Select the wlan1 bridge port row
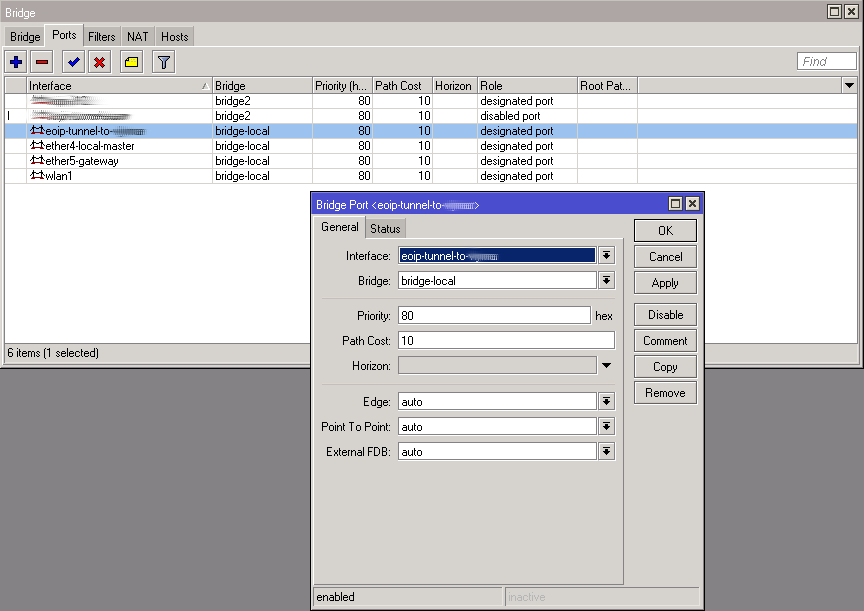Screen dimensions: 864x611 pyautogui.click(x=431, y=176)
